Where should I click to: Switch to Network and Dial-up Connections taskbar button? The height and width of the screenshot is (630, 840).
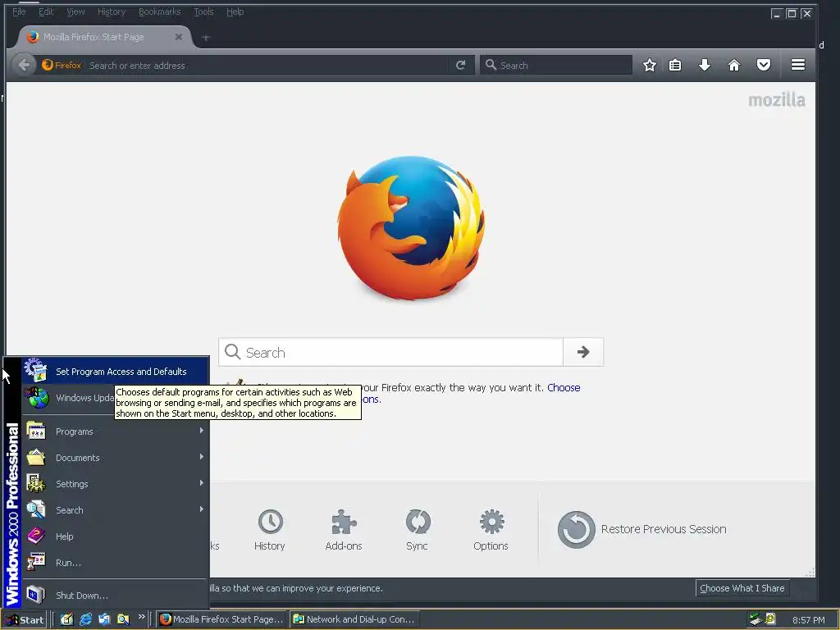(x=355, y=619)
